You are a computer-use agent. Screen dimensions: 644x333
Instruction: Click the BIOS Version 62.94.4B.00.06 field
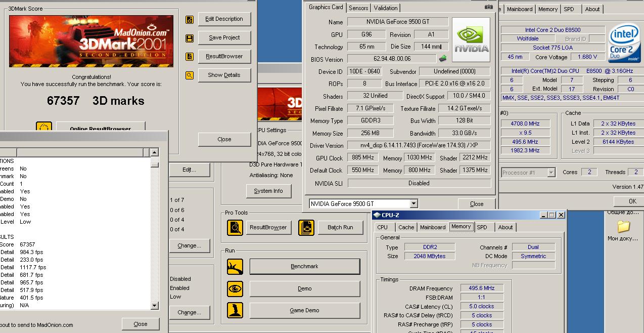tap(392, 59)
